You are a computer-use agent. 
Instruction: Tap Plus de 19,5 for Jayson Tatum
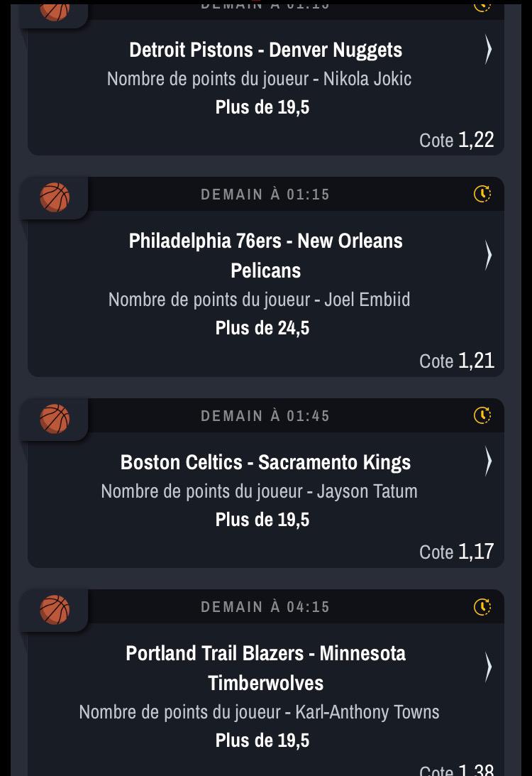click(262, 520)
